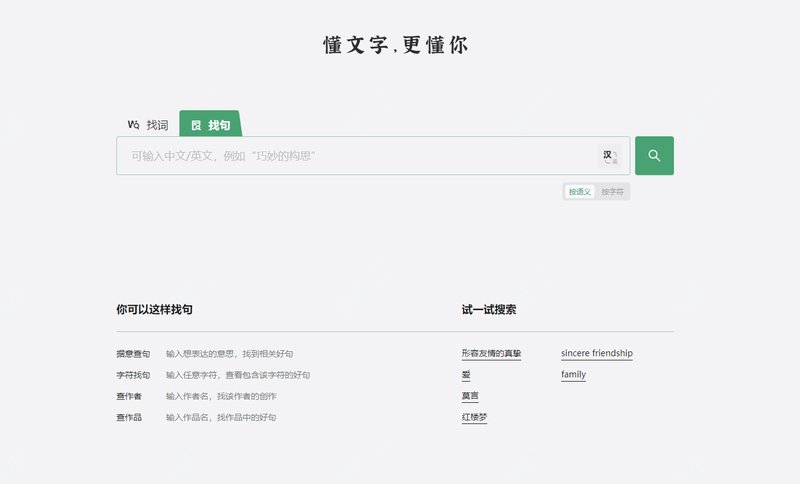Click the 试一试搜索 heading
Screen dimensions: 800x484
pyautogui.click(x=489, y=310)
